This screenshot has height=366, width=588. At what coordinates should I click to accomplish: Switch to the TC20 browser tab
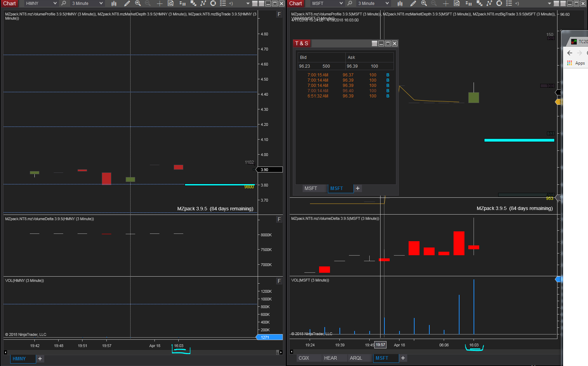tap(579, 41)
